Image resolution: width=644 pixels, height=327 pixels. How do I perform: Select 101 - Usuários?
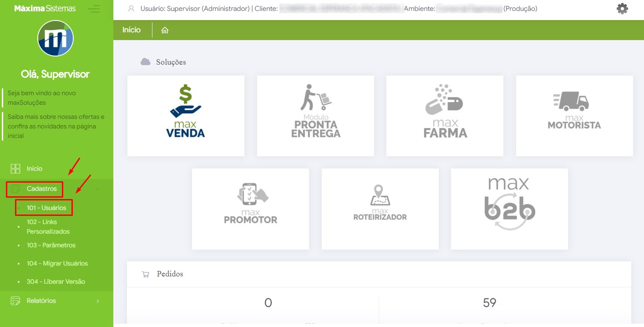pyautogui.click(x=46, y=208)
